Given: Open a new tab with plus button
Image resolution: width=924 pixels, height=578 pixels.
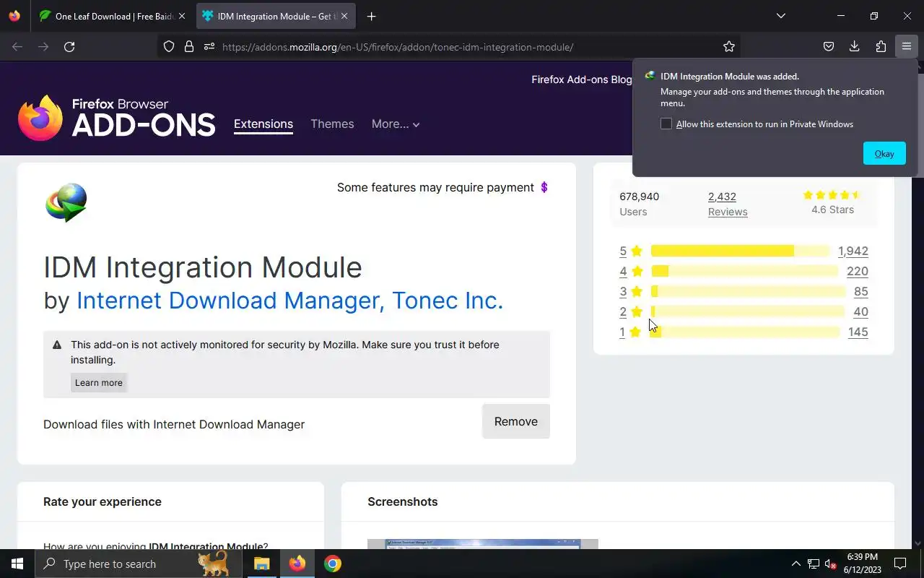Looking at the screenshot, I should [x=371, y=16].
